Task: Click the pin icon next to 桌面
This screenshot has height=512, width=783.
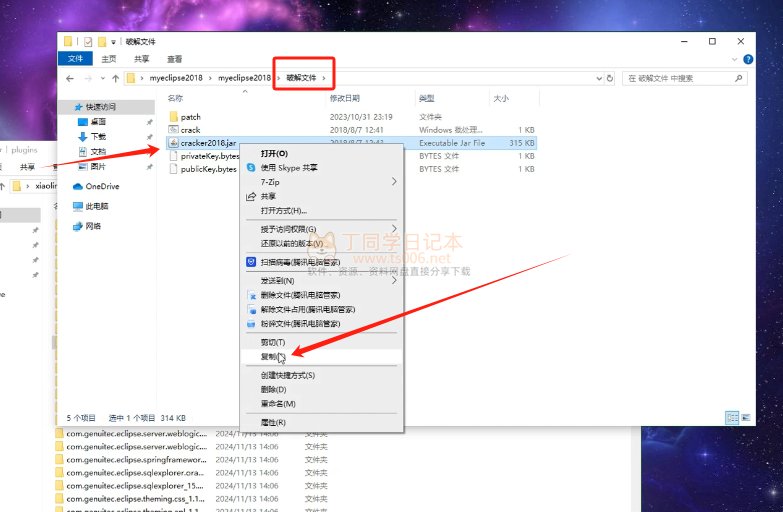Action: pos(149,122)
